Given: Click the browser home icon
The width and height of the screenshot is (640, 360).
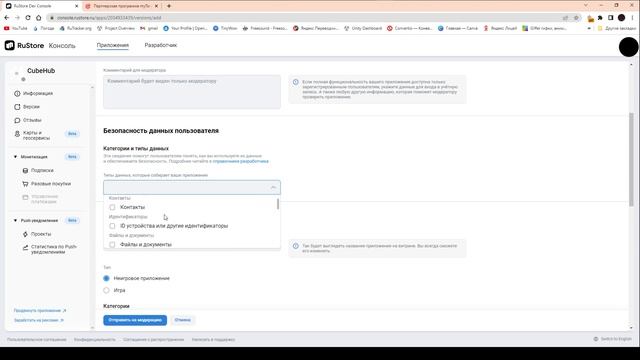Looking at the screenshot, I should tap(39, 18).
